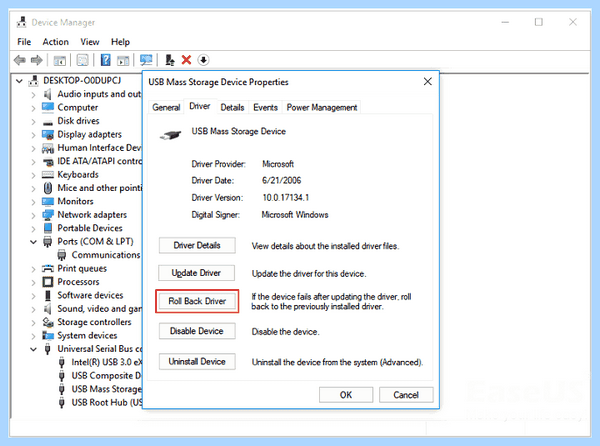Select the USB Root Hub tree entry
Viewport: 600px width, 446px height.
click(107, 403)
